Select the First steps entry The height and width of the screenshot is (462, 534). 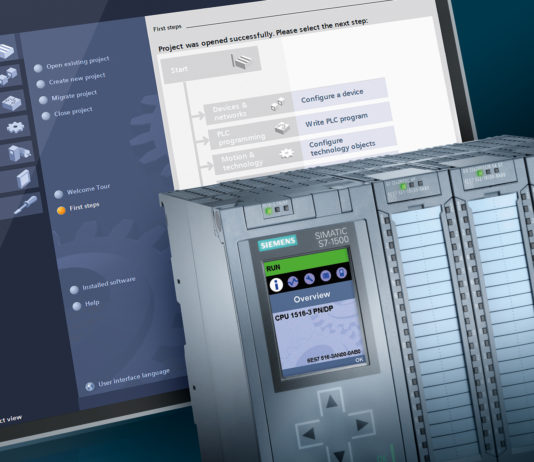[x=78, y=208]
